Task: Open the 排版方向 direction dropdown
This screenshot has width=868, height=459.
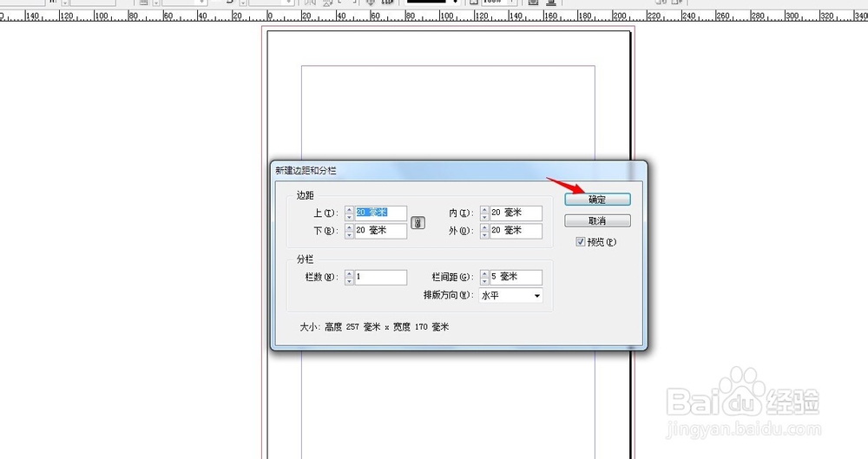Action: click(511, 296)
